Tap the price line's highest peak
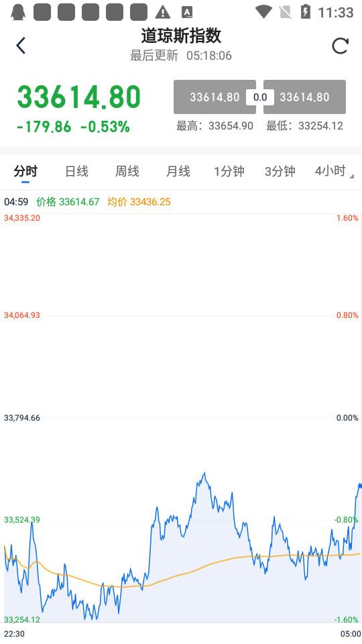The height and width of the screenshot is (644, 362). point(204,474)
